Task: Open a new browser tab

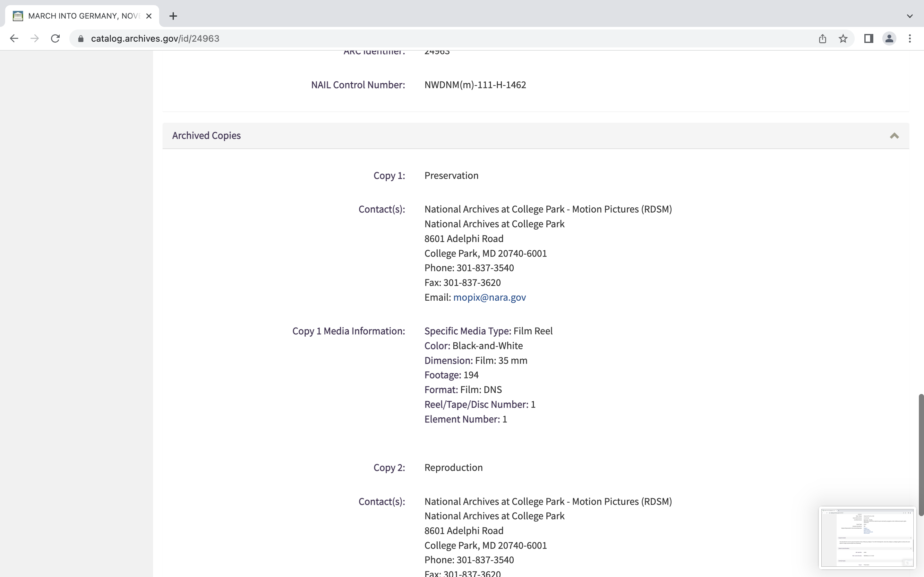Action: pyautogui.click(x=173, y=16)
